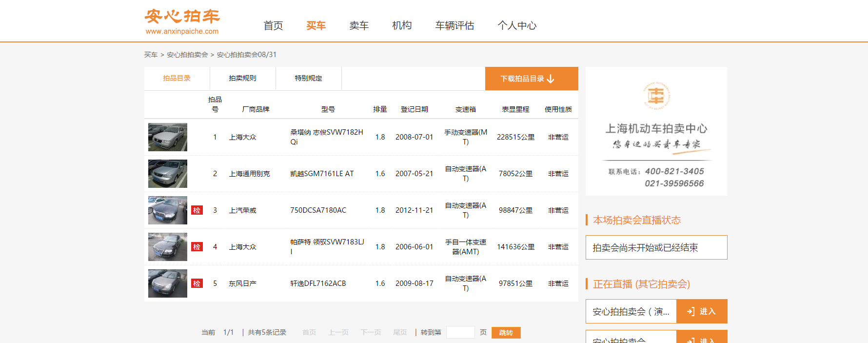Open the 车辆评估 navigation item
The height and width of the screenshot is (343, 868).
pyautogui.click(x=454, y=25)
